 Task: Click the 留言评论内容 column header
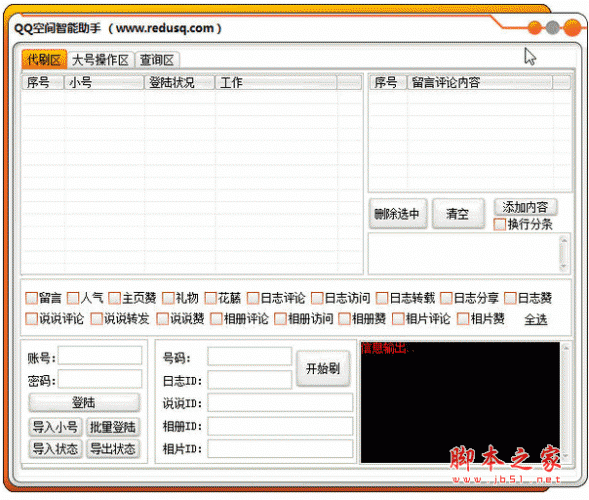(x=480, y=82)
